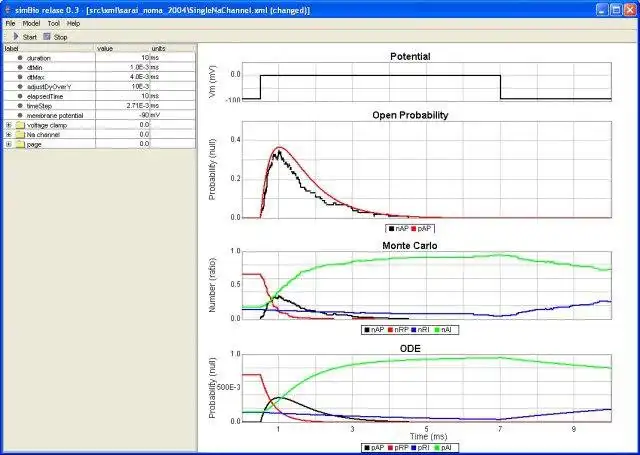Select the duration parameter label
This screenshot has height=455, width=640.
(x=39, y=58)
